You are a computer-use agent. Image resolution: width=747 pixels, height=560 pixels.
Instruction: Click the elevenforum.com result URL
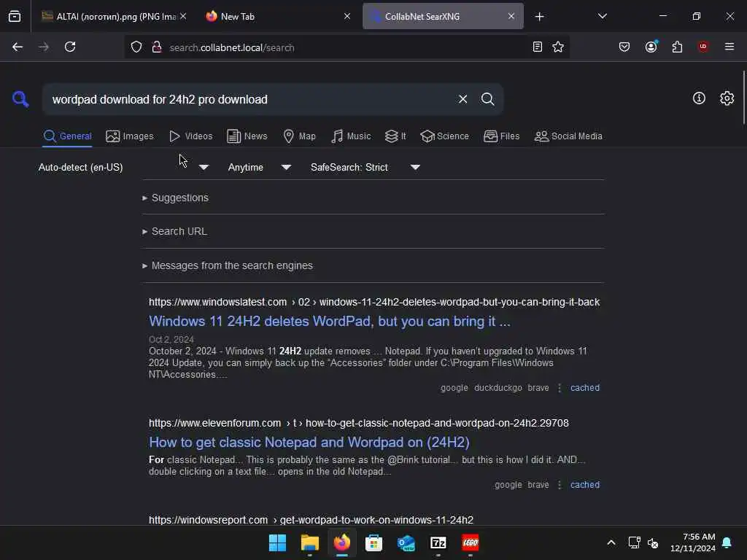pyautogui.click(x=359, y=423)
